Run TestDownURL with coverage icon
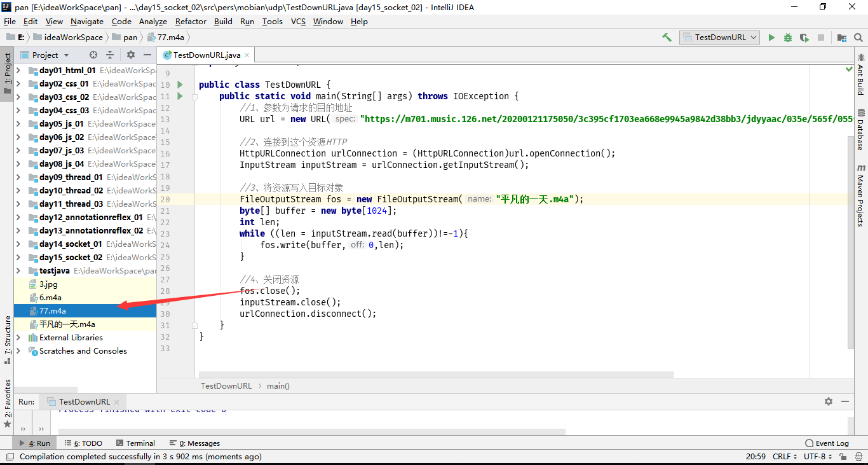Image resolution: width=868 pixels, height=465 pixels. tap(804, 38)
